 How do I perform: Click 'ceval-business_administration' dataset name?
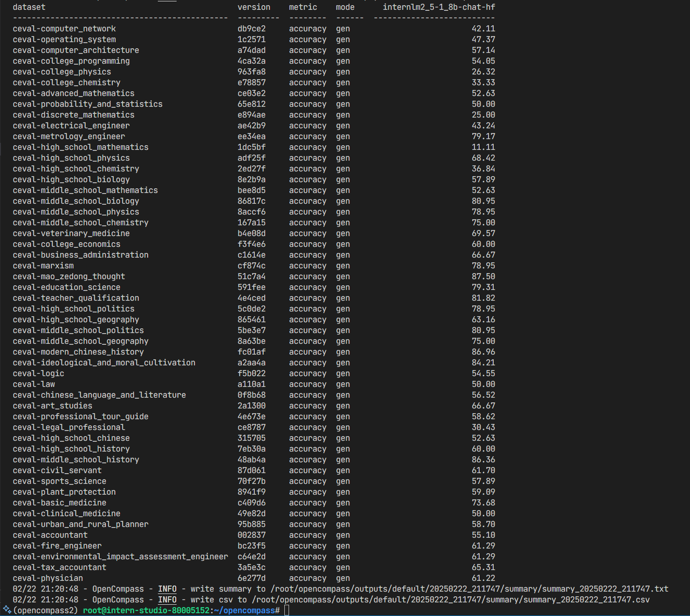coord(81,255)
